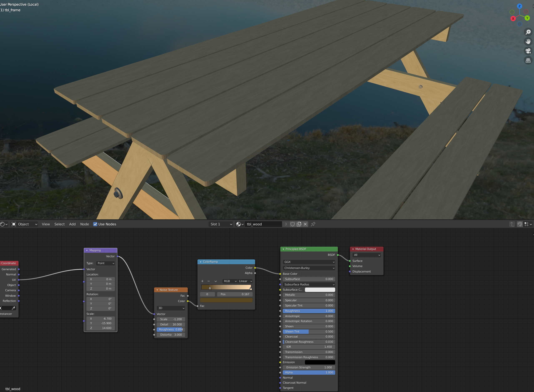Click the fake user shield icon
The width and height of the screenshot is (534, 392).
[x=292, y=224]
